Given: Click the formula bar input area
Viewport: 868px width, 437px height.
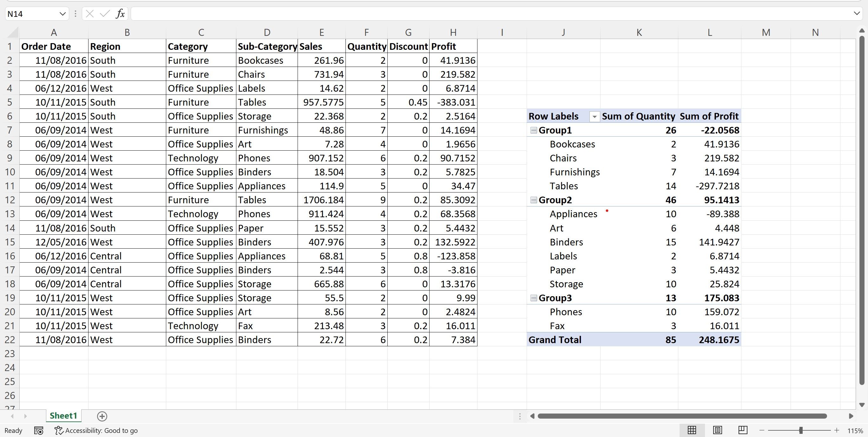Looking at the screenshot, I should [490, 14].
